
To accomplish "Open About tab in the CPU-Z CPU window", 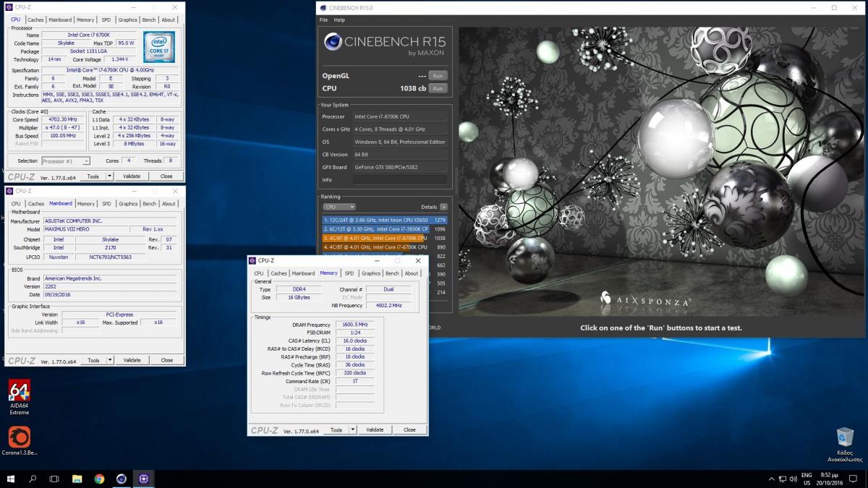I will point(169,20).
